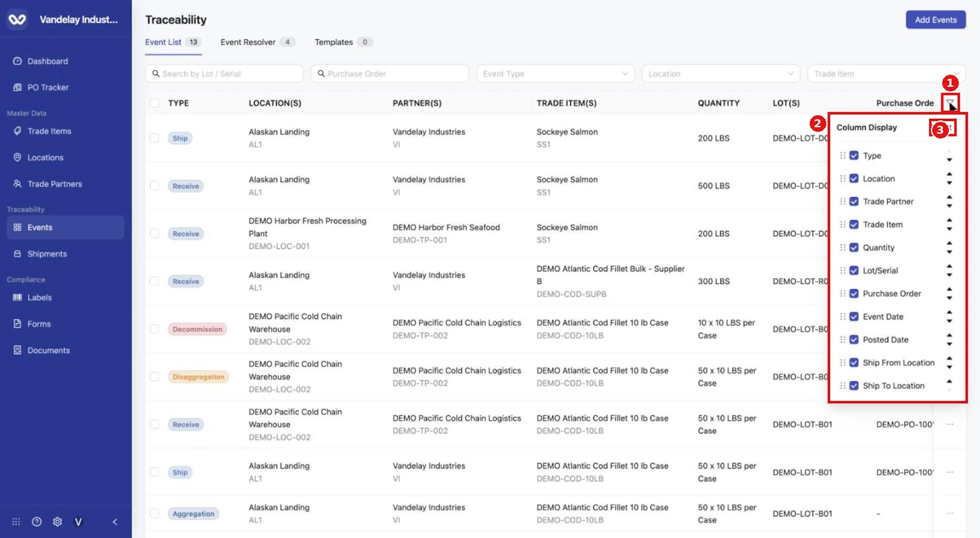Image resolution: width=980 pixels, height=538 pixels.
Task: Click the Vandelay Industries logo
Action: (17, 19)
